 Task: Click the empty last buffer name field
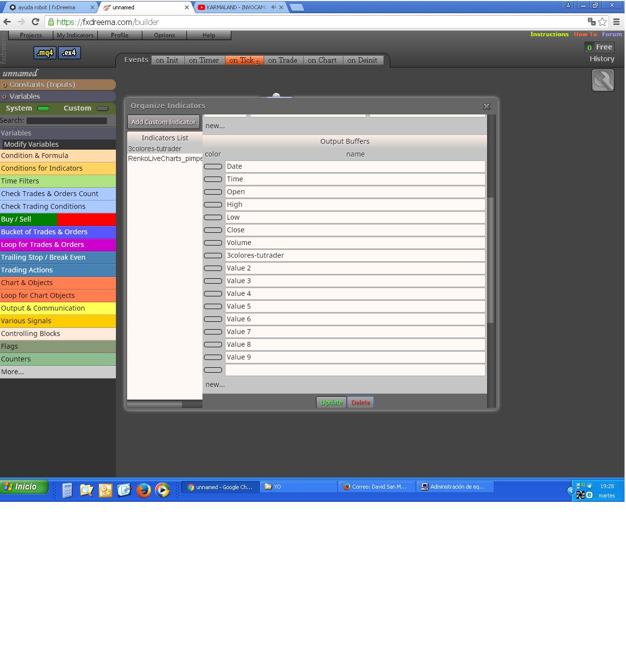[355, 370]
